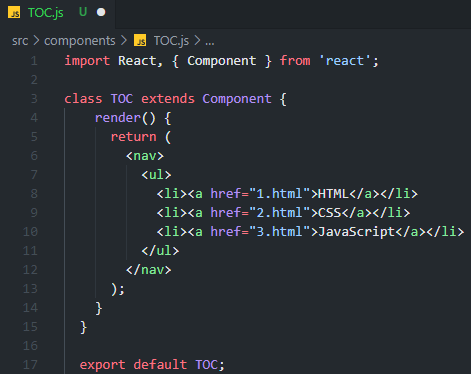
Task: Click the closing </ul> tag
Action: coord(160,251)
